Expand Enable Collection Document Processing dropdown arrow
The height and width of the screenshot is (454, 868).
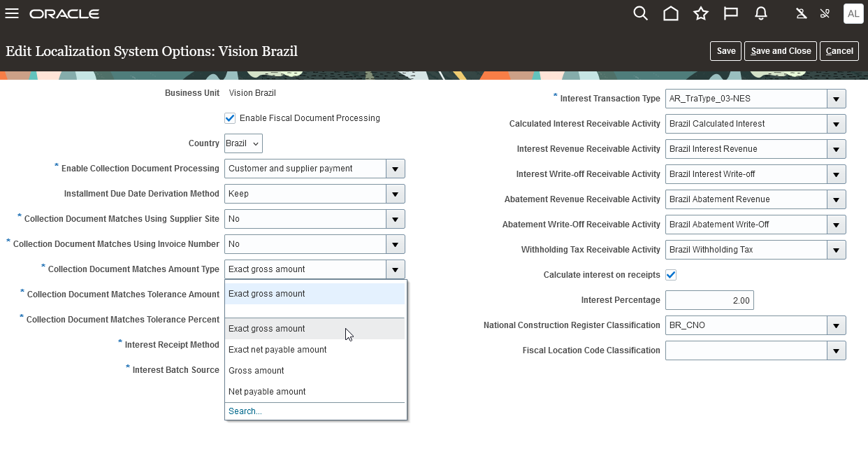[x=396, y=169]
